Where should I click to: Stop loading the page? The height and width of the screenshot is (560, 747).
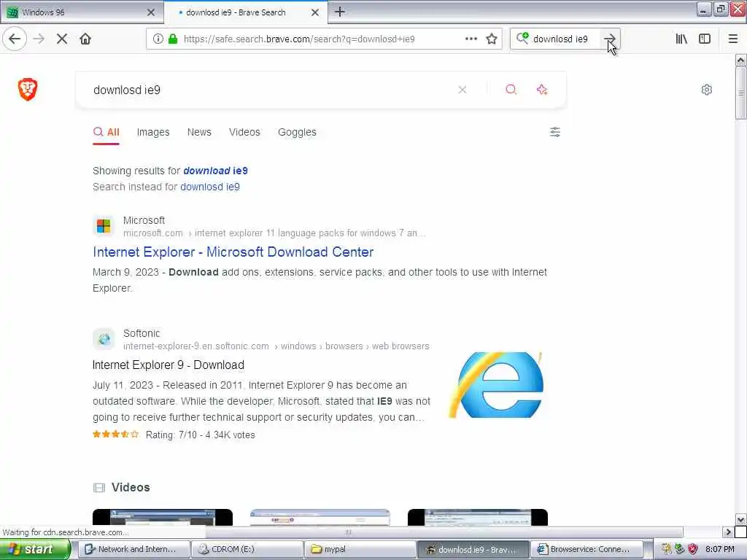(x=62, y=39)
